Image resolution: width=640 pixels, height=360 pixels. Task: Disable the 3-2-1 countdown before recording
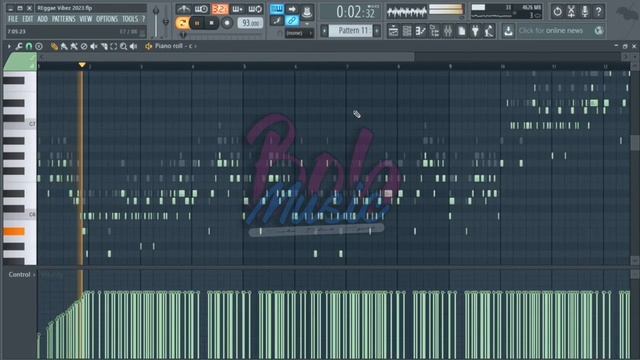[220, 9]
